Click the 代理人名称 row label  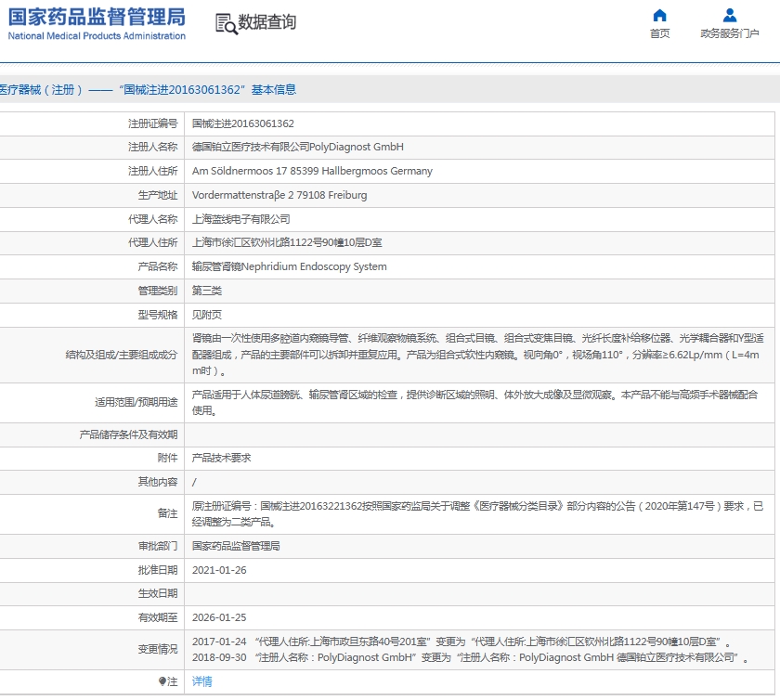click(152, 219)
